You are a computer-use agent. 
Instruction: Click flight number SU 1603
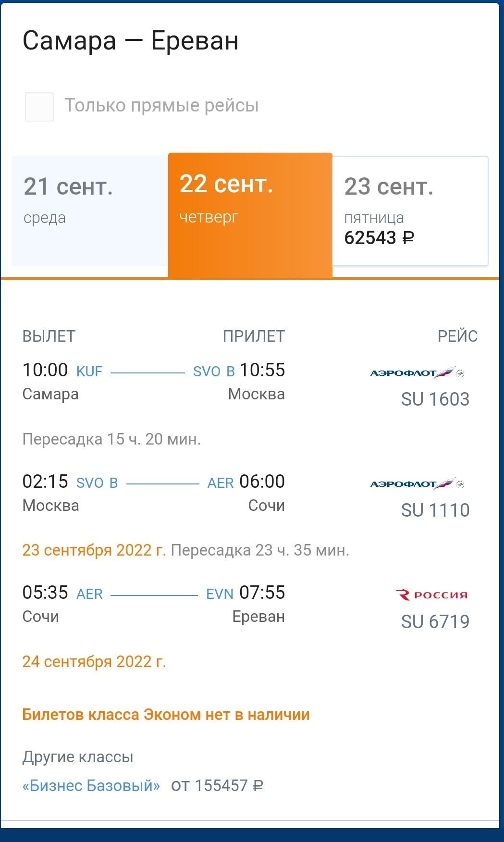435,399
